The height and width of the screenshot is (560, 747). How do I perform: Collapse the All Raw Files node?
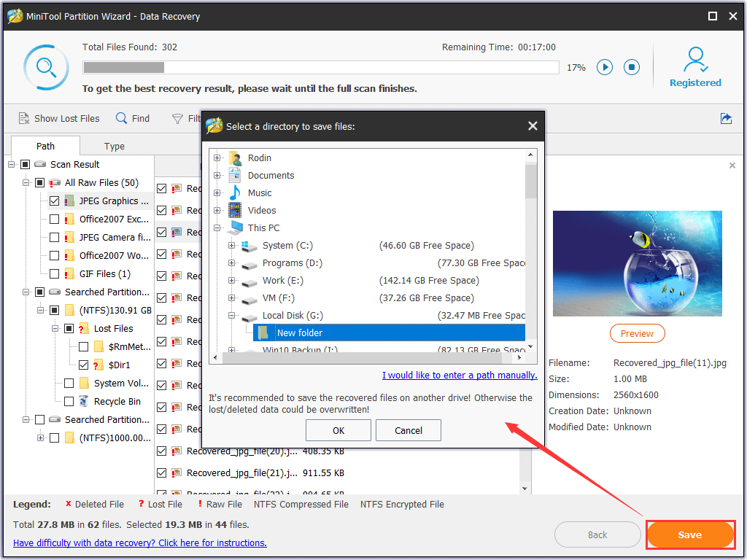[26, 183]
